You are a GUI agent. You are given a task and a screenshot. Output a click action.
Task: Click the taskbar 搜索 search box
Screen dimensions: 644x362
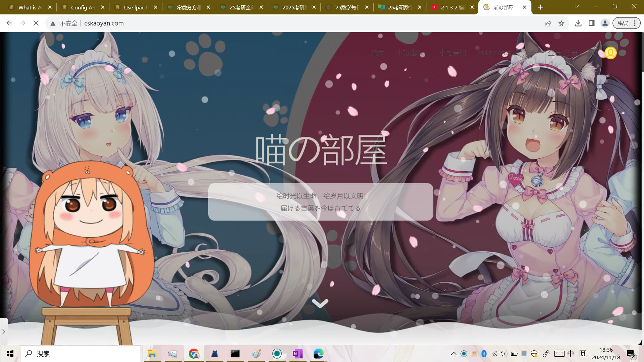pos(80,354)
